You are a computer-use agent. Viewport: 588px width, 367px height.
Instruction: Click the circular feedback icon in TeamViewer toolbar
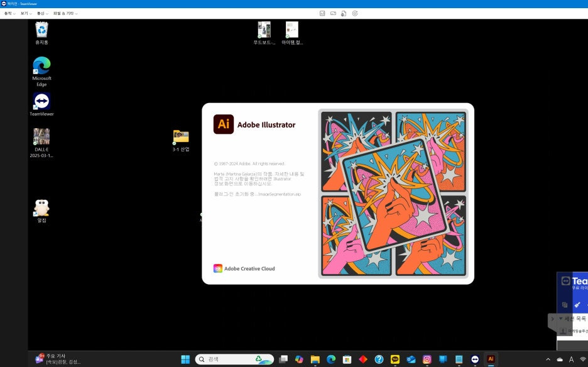tap(355, 13)
